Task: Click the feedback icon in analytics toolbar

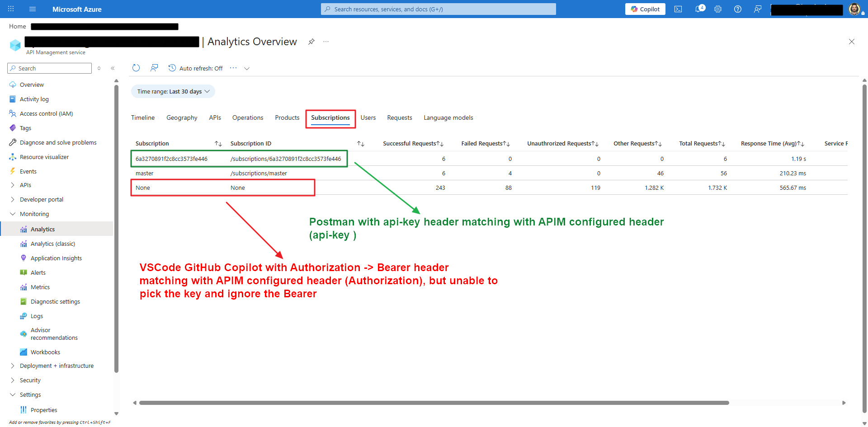Action: pos(154,68)
